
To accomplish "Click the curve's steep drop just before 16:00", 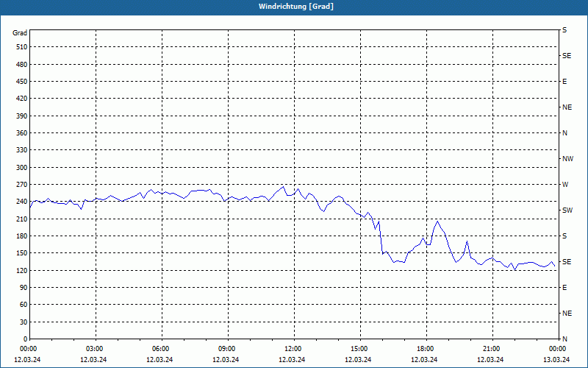I will pyautogui.click(x=381, y=238).
